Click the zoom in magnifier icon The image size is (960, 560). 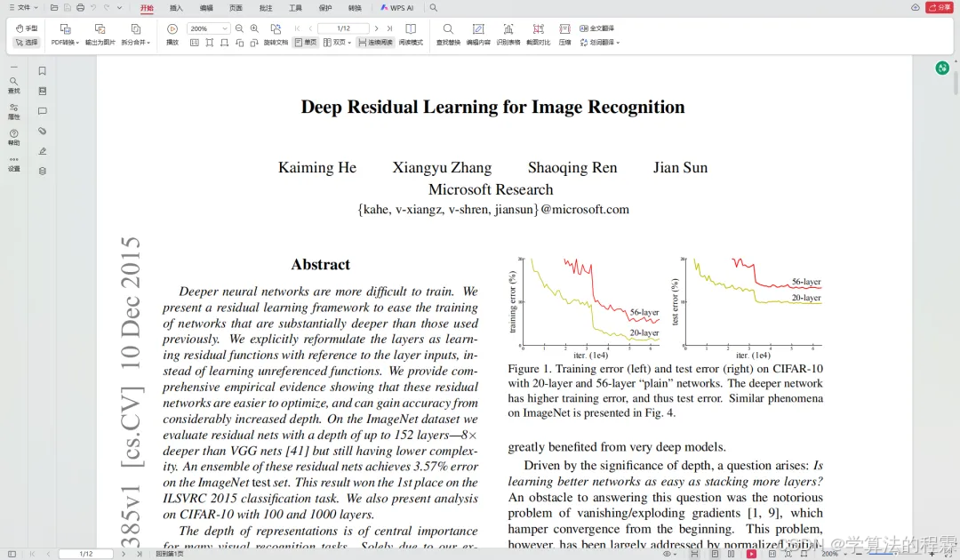click(x=255, y=28)
